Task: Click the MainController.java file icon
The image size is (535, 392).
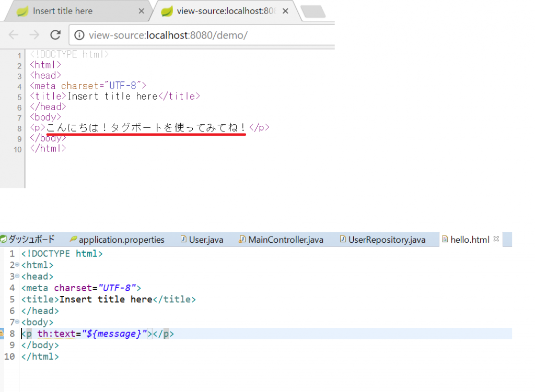Action: tap(242, 240)
